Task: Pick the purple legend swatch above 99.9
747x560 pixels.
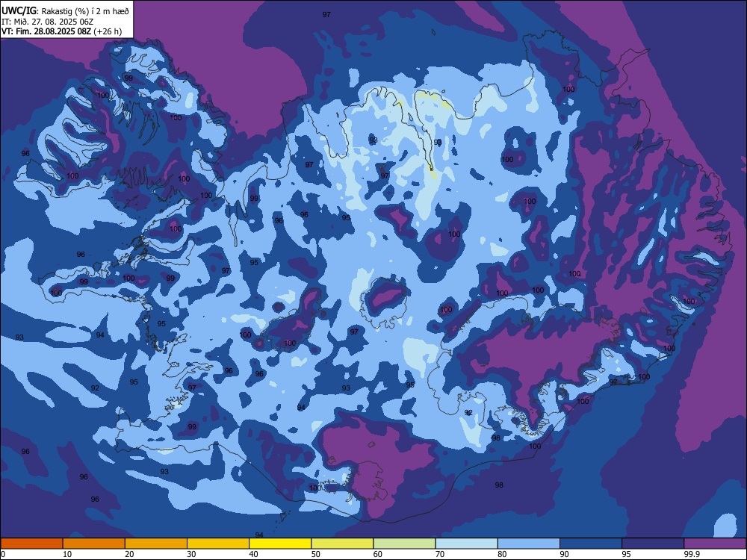Action: pos(715,544)
